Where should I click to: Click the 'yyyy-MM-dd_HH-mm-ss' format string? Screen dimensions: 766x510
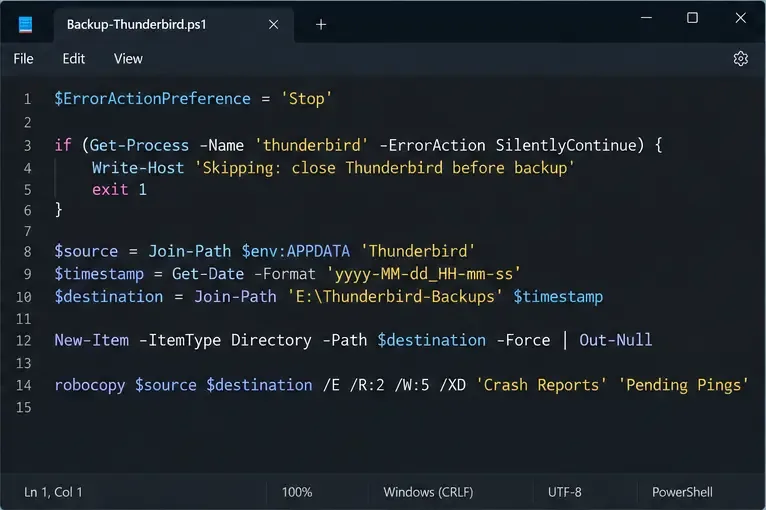pyautogui.click(x=424, y=274)
